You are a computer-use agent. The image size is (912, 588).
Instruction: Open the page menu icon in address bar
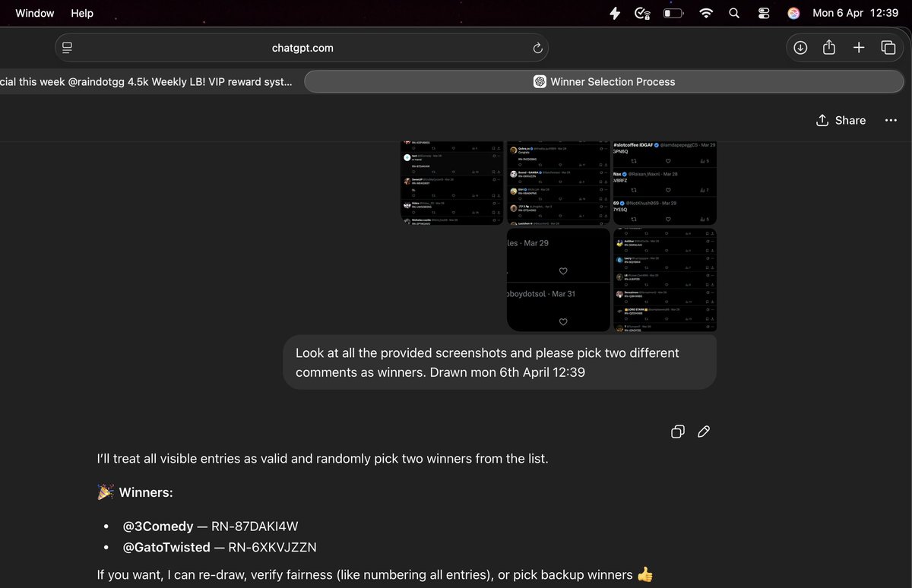(67, 48)
